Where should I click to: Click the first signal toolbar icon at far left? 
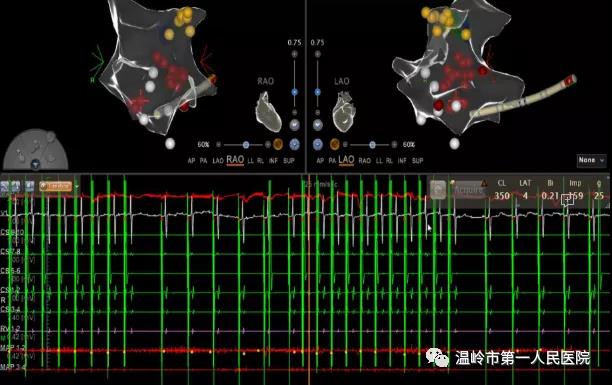point(5,186)
